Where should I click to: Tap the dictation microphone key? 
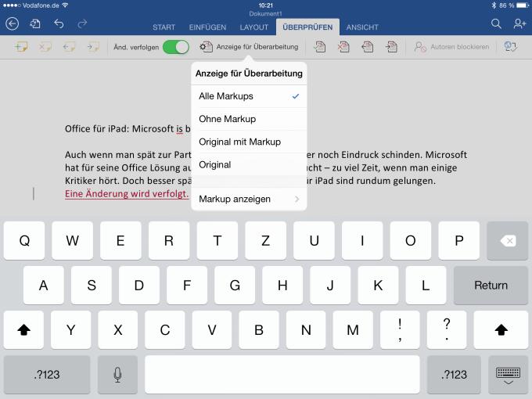(x=117, y=375)
